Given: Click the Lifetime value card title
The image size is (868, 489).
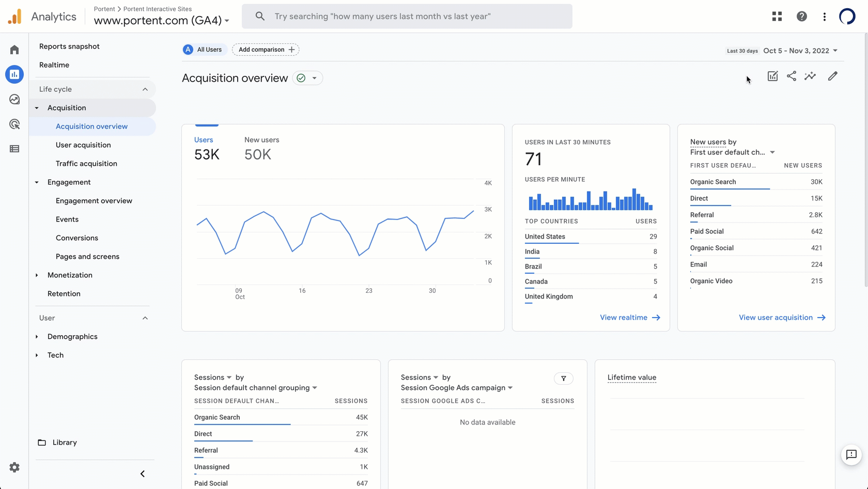Looking at the screenshot, I should tap(632, 377).
